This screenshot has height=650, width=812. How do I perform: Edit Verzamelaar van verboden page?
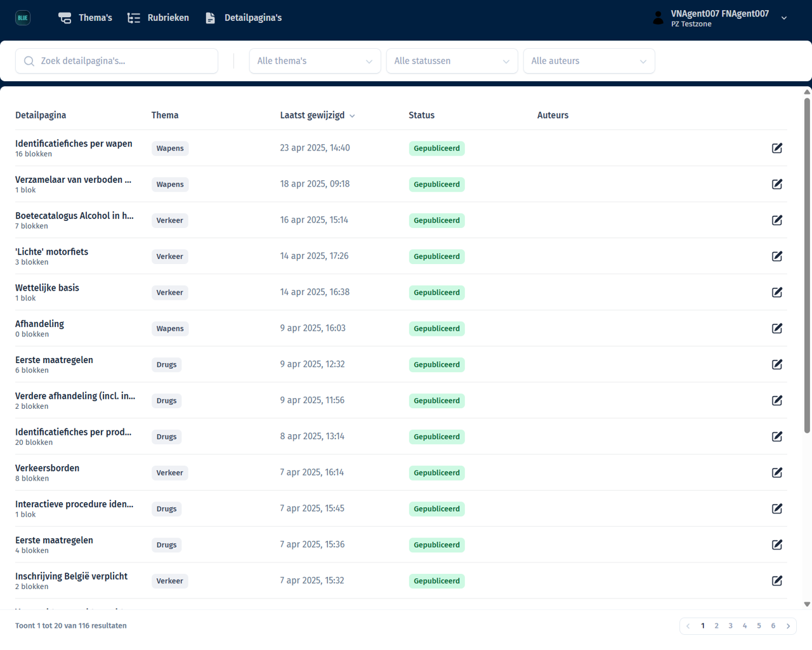777,184
